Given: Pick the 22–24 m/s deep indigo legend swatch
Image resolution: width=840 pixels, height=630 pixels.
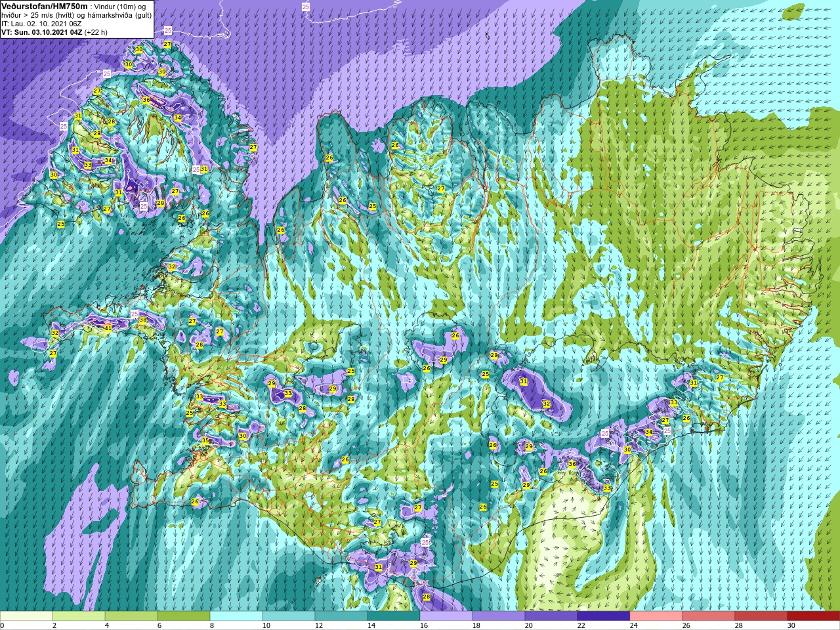Looking at the screenshot, I should 604,616.
